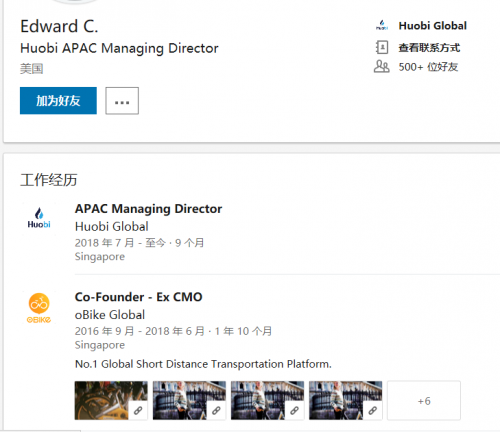Click the link icon on first media thumbnail
Screen dimensions: 500x432
(x=138, y=411)
